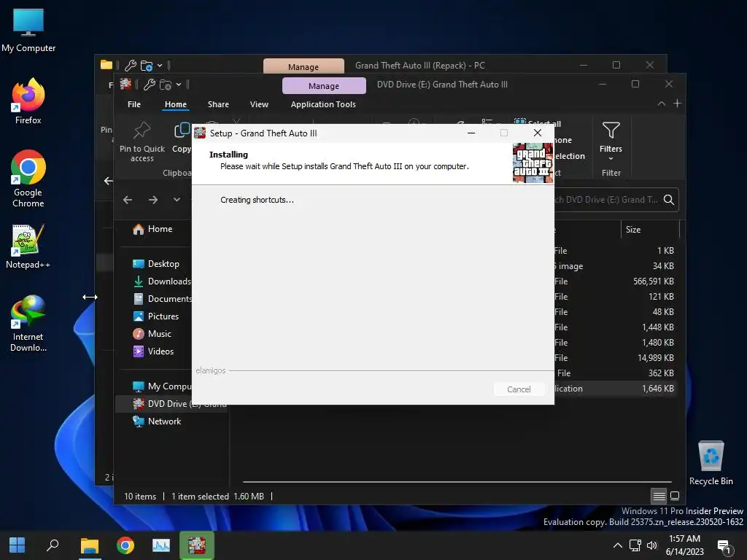Open the system monitor taskbar app
The width and height of the screenshot is (747, 560).
tap(161, 545)
